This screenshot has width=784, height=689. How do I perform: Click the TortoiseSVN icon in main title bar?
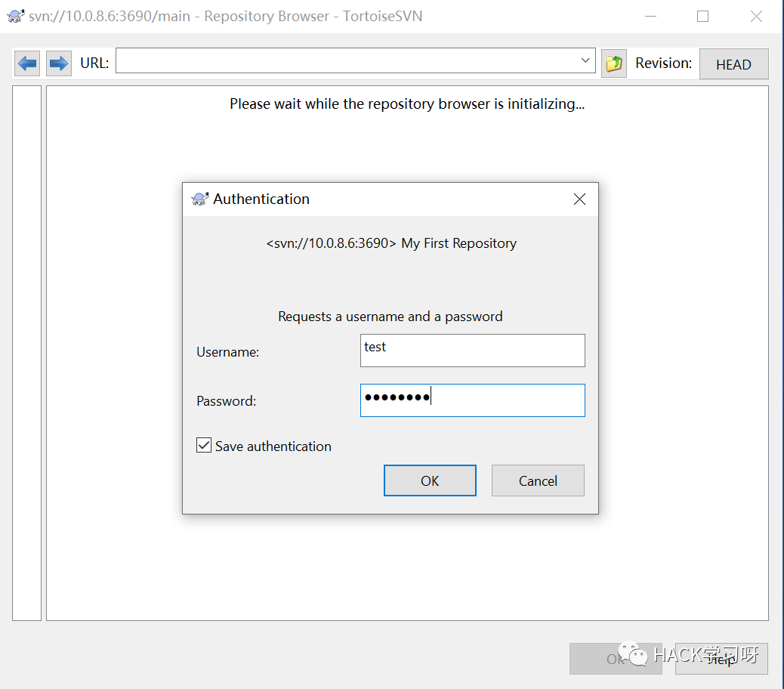click(x=16, y=16)
